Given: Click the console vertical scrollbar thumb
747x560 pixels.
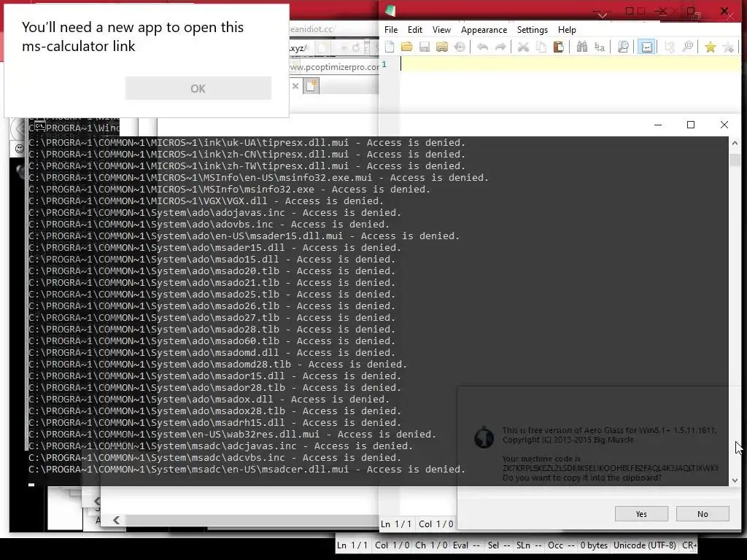Looking at the screenshot, I should pos(735,160).
